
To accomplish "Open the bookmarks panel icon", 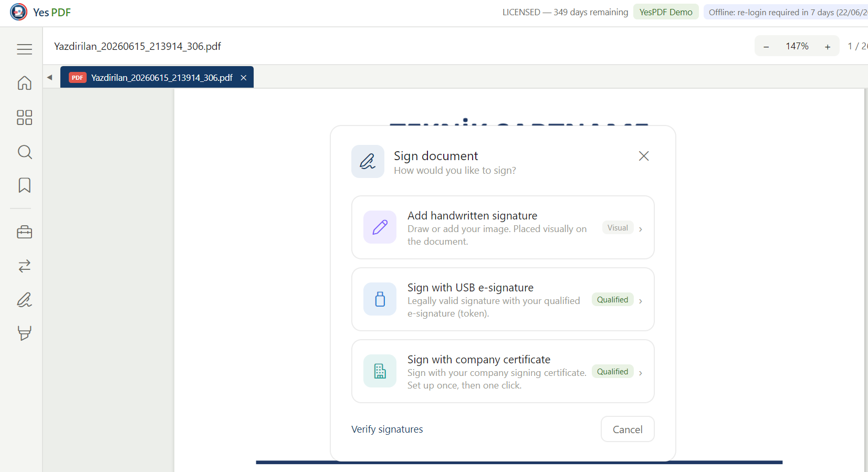I will [x=24, y=185].
